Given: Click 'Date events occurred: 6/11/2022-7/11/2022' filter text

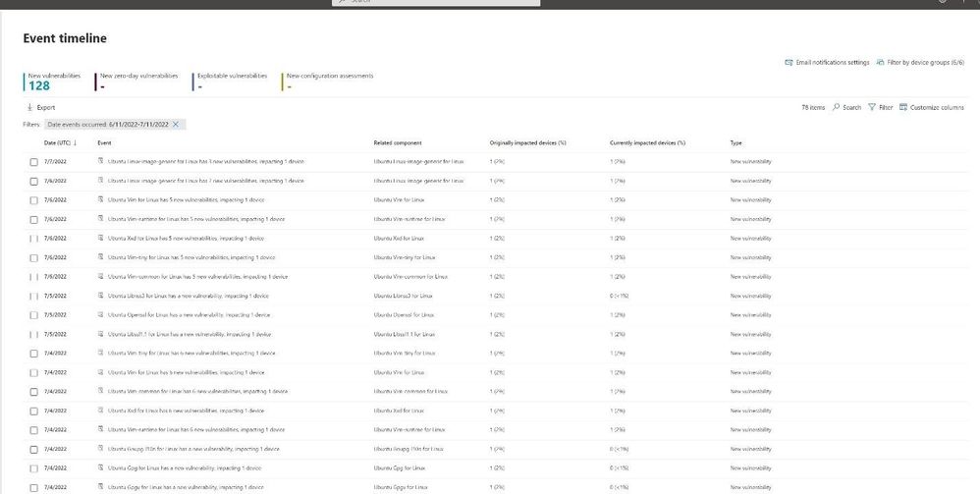Looking at the screenshot, I should click(108, 125).
